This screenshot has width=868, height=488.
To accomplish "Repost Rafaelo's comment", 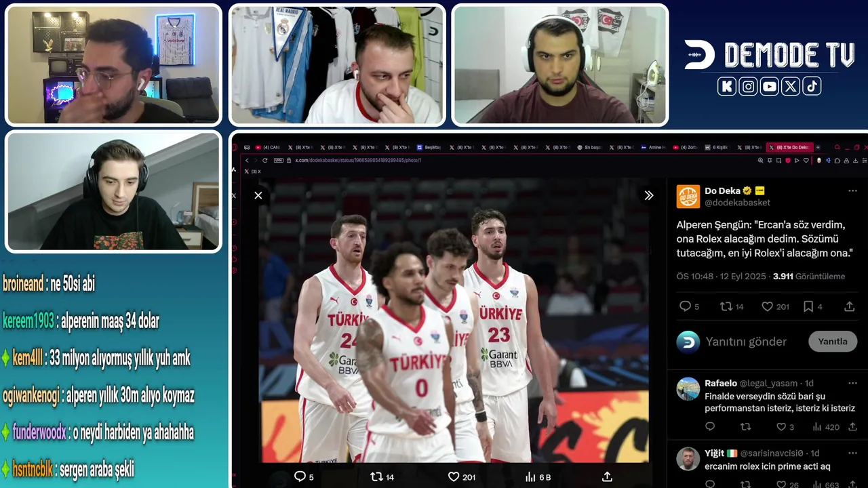I will point(745,427).
